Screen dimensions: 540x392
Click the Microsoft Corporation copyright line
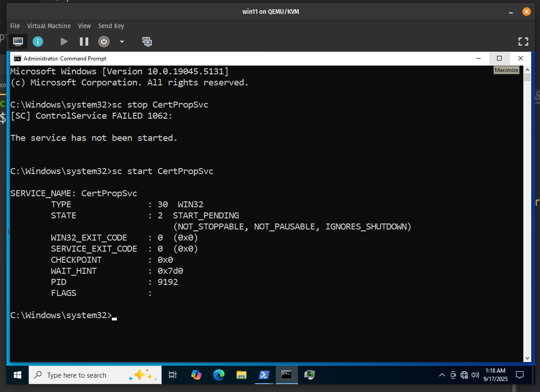point(129,83)
